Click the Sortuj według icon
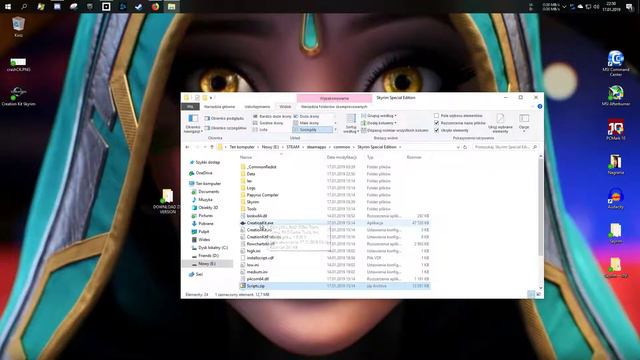Image resolution: width=640 pixels, height=360 pixels. [351, 123]
